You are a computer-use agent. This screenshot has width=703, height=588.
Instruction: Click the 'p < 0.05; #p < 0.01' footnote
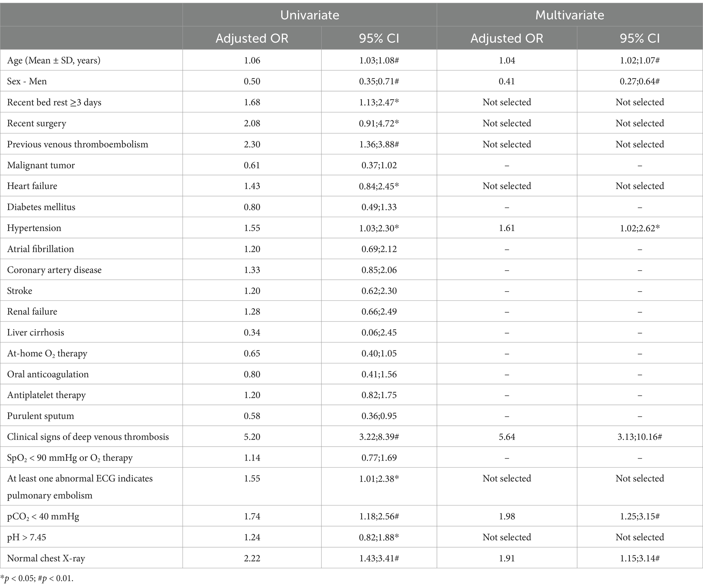point(37,578)
